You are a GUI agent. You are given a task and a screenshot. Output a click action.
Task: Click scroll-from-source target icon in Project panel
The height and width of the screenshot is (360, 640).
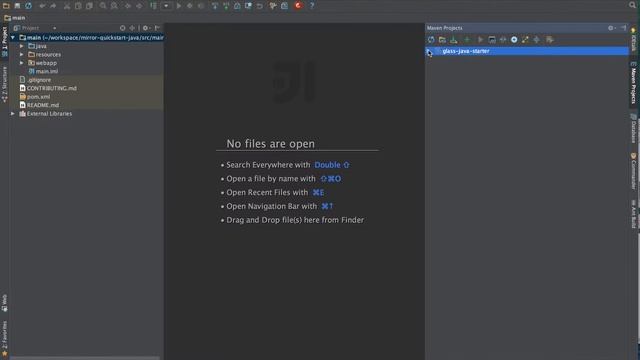point(122,28)
